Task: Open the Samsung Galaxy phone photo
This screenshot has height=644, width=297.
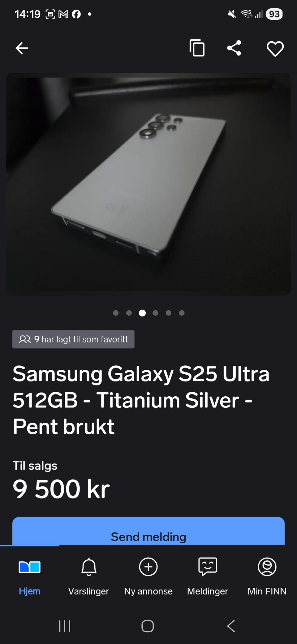Action: click(x=148, y=184)
